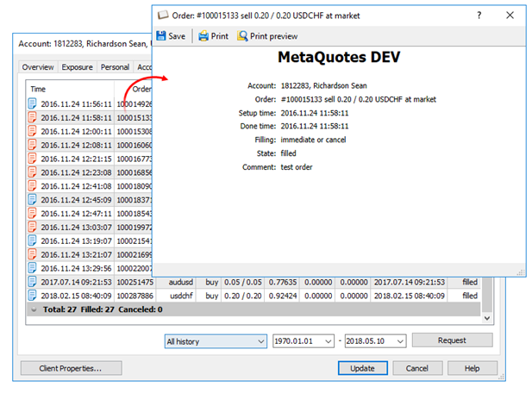Click the 0.77635 price cell

283,282
